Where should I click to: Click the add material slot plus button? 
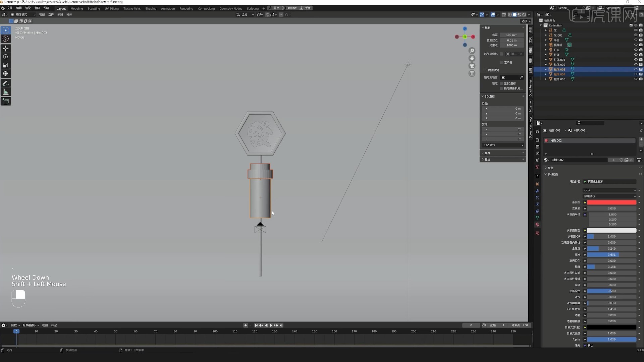[641, 139]
